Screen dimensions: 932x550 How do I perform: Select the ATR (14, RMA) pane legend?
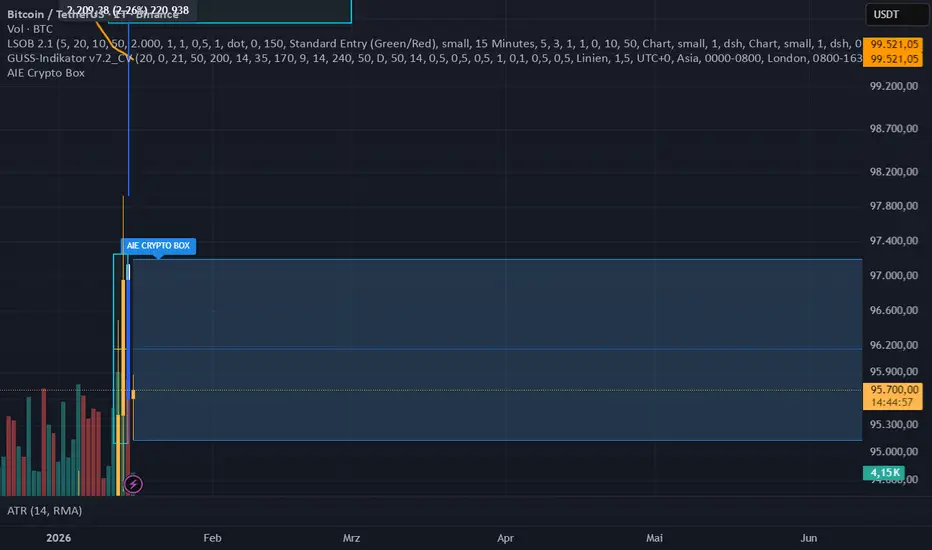click(x=43, y=511)
